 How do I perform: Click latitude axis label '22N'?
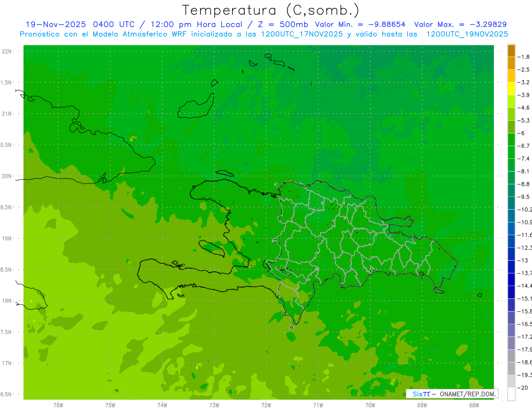7,51
